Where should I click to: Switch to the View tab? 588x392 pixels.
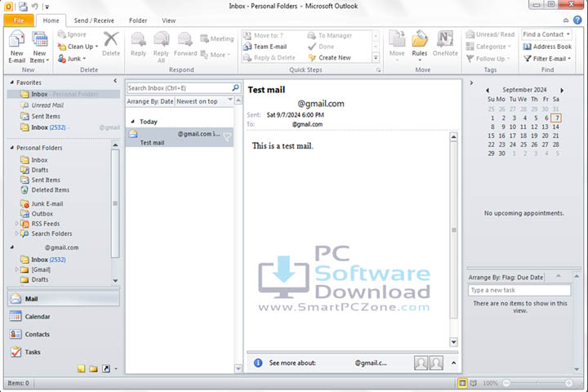[x=169, y=20]
